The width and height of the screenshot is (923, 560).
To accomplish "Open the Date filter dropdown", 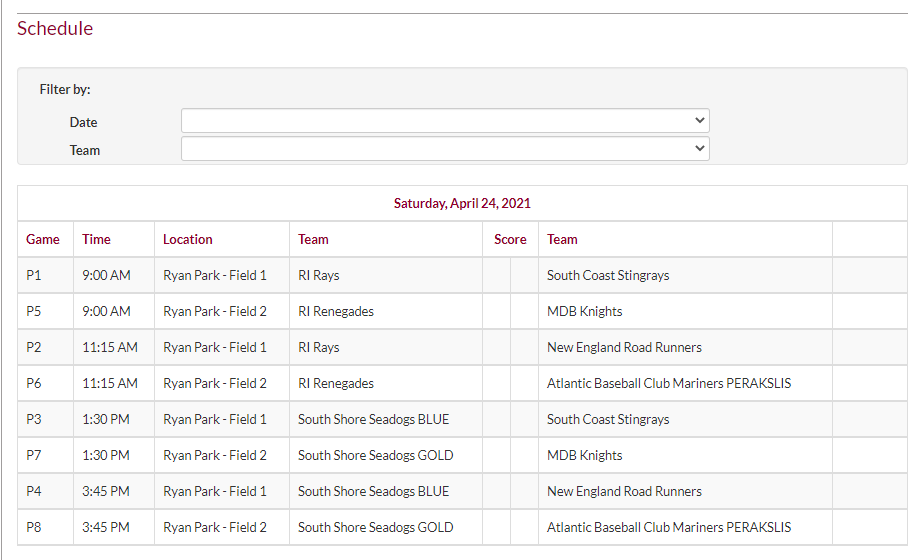I will coord(444,121).
